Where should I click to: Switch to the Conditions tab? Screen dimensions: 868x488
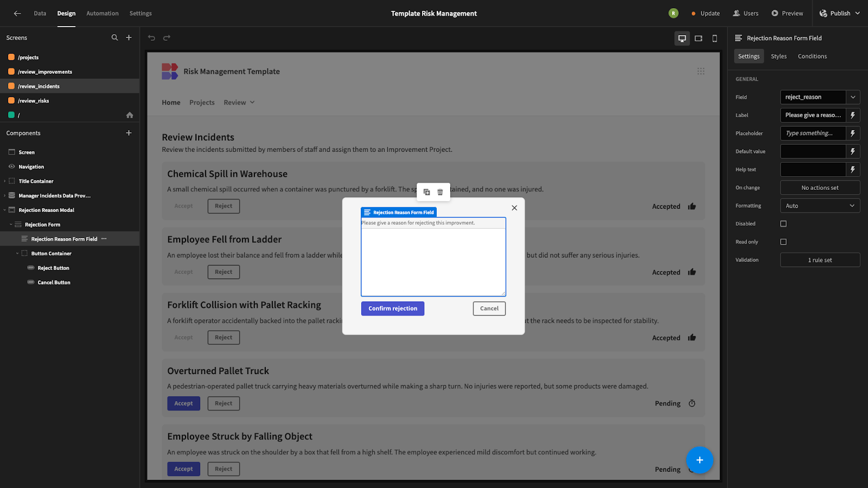tap(812, 56)
